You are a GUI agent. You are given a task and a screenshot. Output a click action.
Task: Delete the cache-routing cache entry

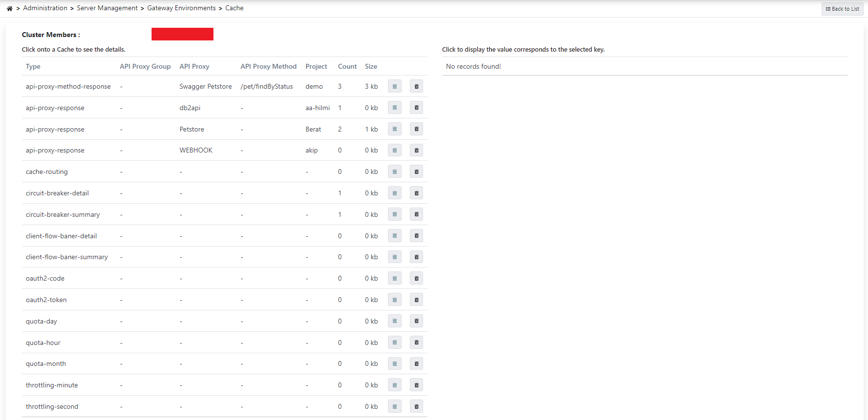point(416,172)
